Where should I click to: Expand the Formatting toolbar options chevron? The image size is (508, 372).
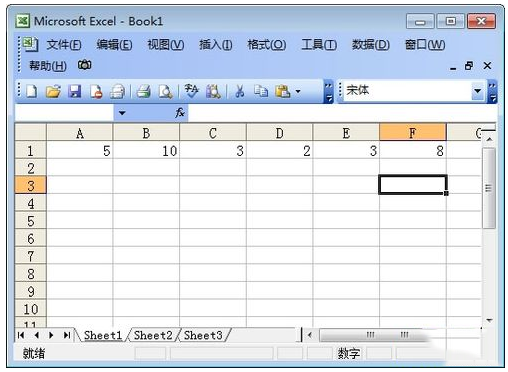(492, 92)
